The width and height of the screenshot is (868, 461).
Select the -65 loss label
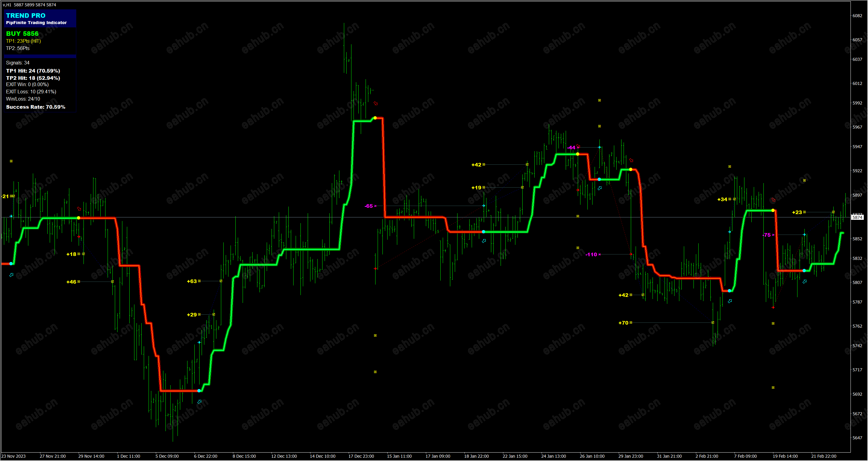click(x=369, y=206)
